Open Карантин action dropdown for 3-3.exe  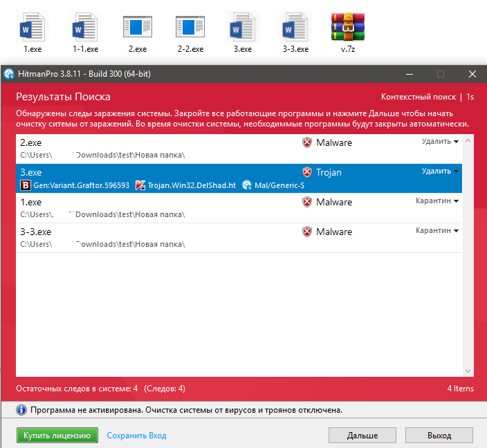[437, 231]
